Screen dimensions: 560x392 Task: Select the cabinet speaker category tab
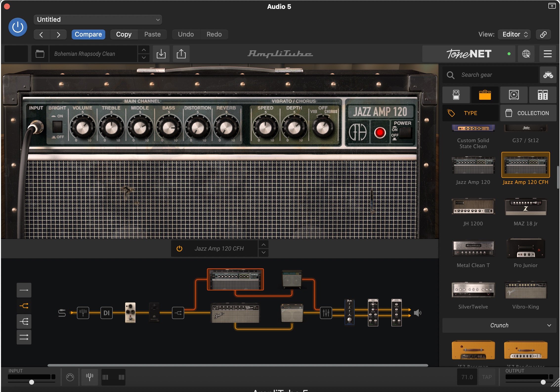(514, 95)
